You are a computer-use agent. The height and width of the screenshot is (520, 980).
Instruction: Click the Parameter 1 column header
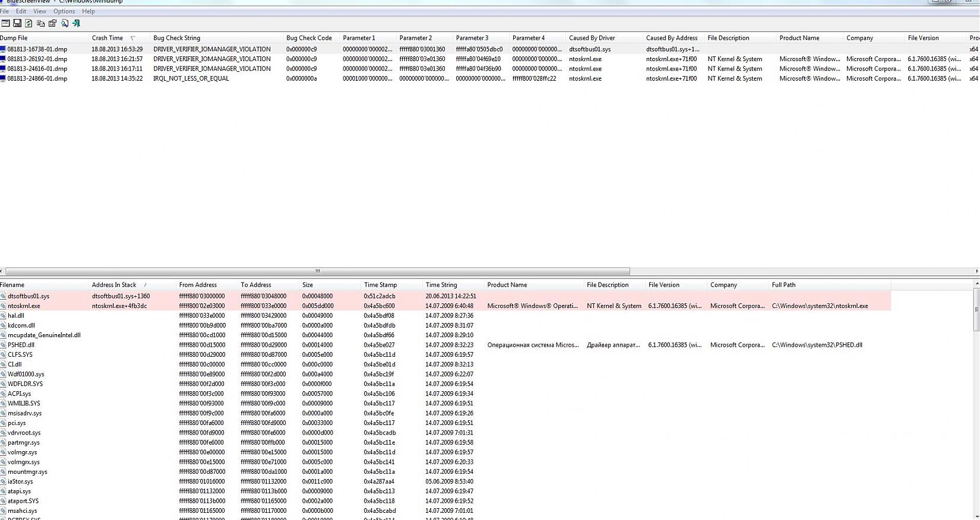click(368, 38)
